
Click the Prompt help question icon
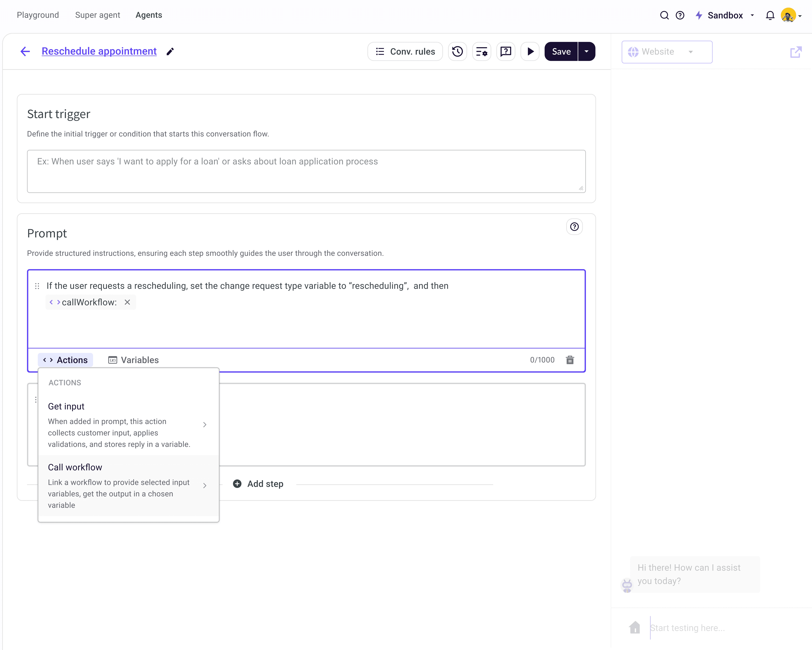coord(574,227)
